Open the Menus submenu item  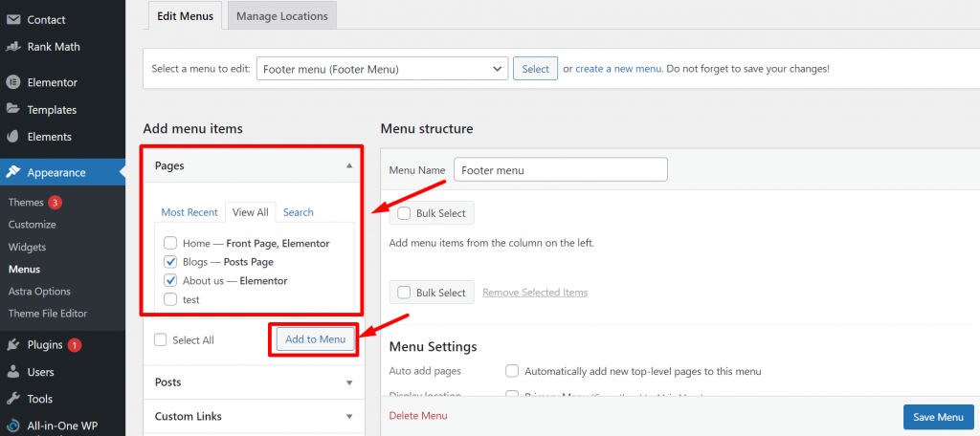24,270
